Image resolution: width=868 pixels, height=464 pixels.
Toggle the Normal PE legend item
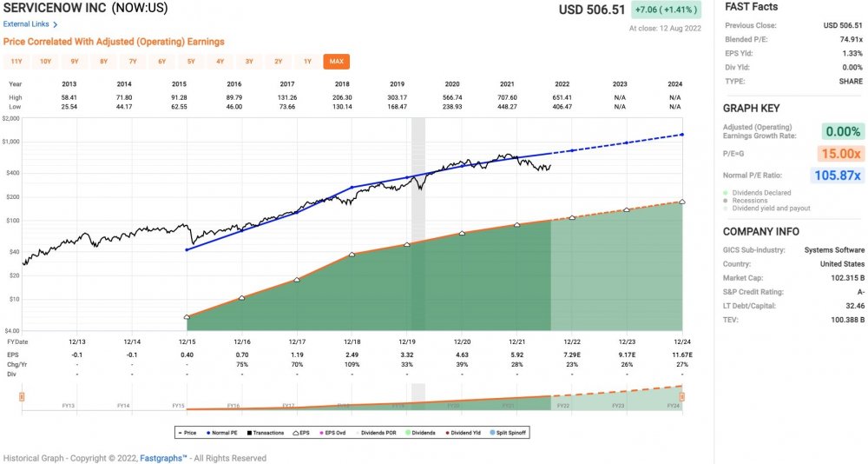(x=221, y=433)
